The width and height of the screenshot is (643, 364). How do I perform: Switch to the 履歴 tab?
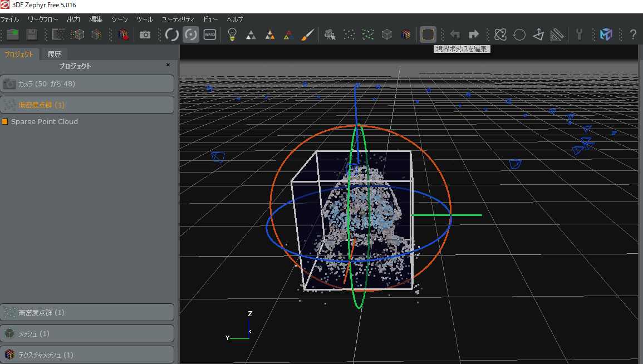tap(54, 55)
